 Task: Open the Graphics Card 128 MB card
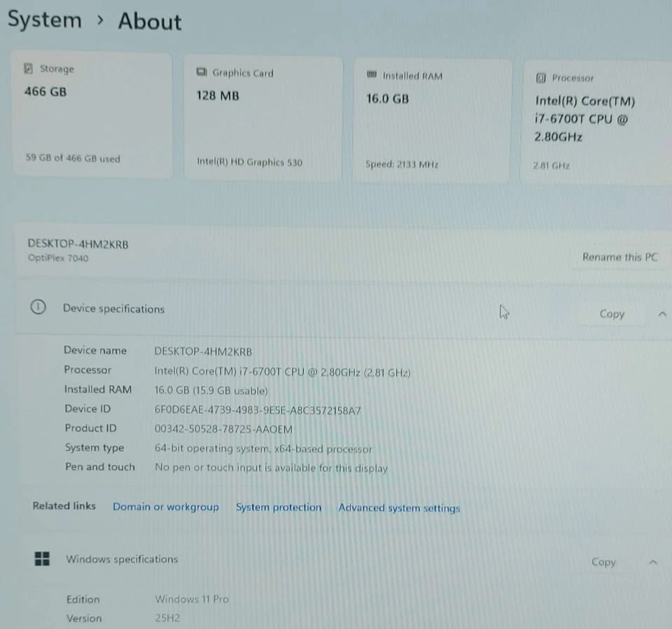click(x=262, y=118)
